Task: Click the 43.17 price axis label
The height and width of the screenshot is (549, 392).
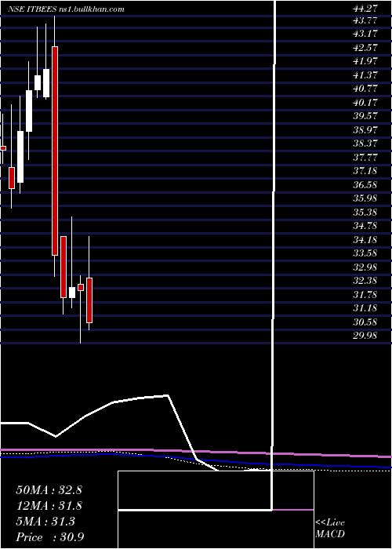Action: 365,35
